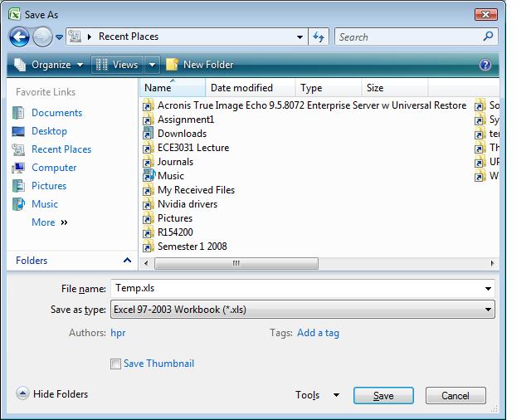Click the Help question mark icon
The width and height of the screenshot is (531, 420).
[x=485, y=65]
